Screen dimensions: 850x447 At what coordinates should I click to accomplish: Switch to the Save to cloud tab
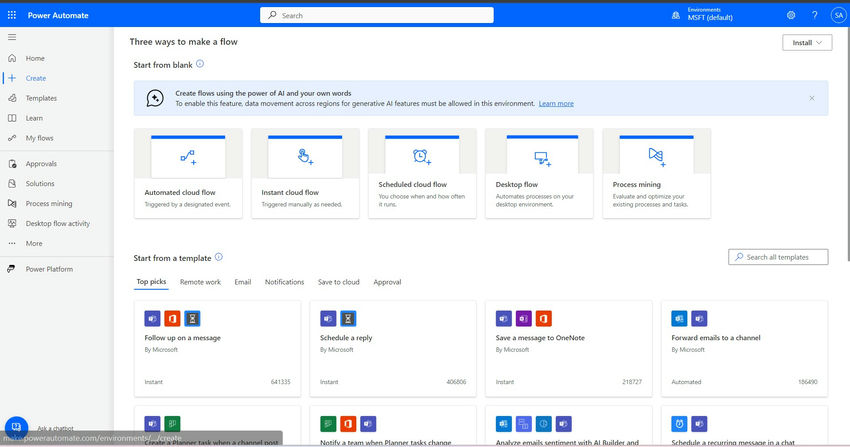click(338, 282)
